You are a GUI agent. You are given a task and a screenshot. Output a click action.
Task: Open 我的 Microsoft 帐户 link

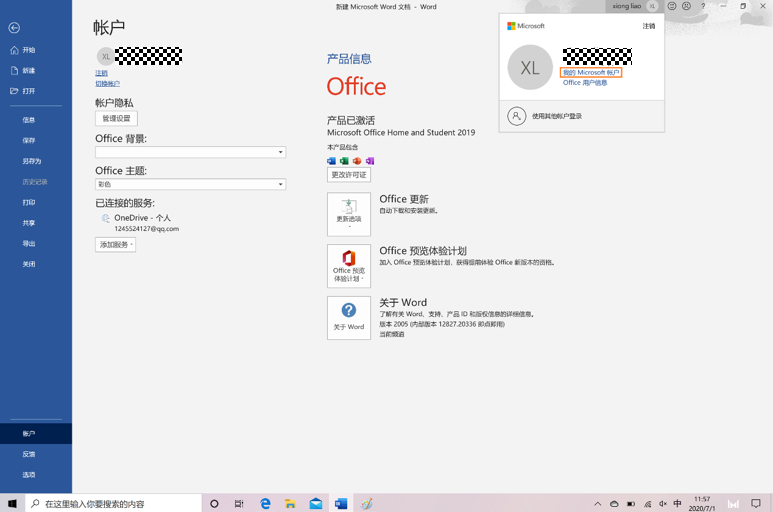(x=591, y=73)
